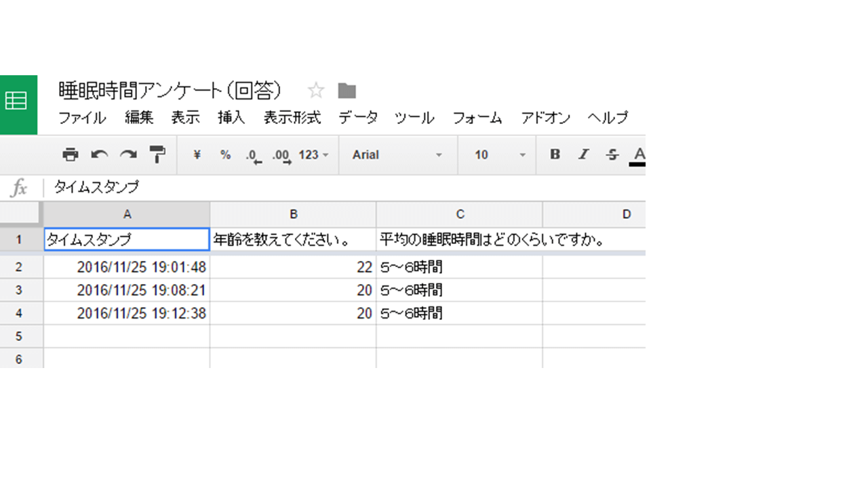Viewport: 868px width, 488px height.
Task: Star the 睡眠時間アンケート document
Action: pyautogui.click(x=316, y=91)
